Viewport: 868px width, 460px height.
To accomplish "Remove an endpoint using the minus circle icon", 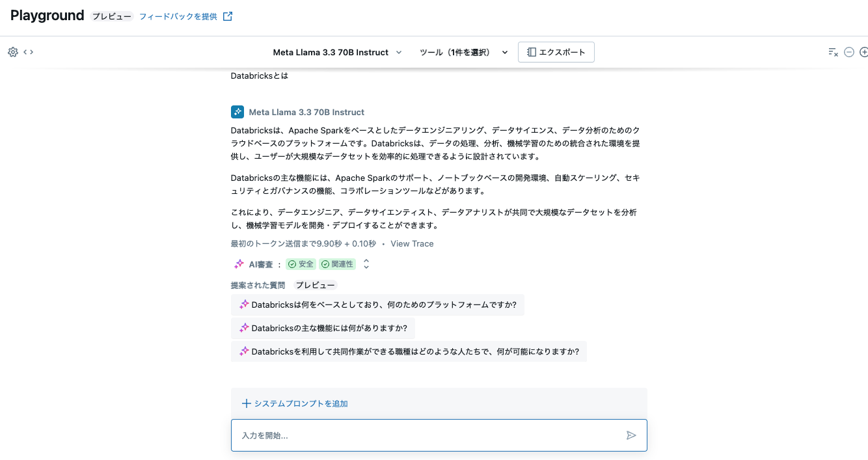I will tap(848, 51).
